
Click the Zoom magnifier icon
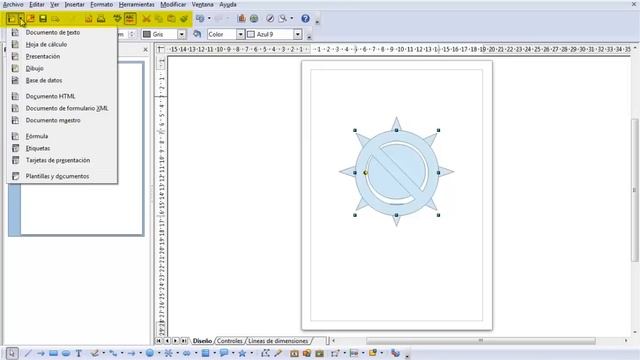(282, 18)
